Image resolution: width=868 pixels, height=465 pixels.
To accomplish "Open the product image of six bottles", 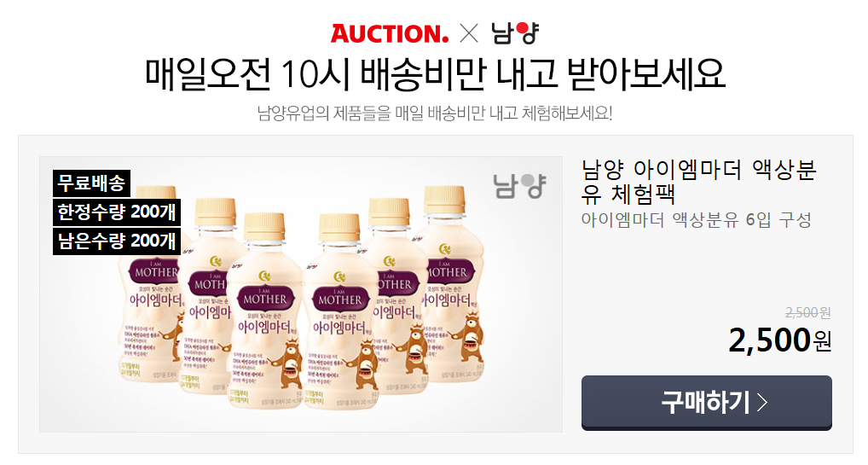I will (301, 294).
